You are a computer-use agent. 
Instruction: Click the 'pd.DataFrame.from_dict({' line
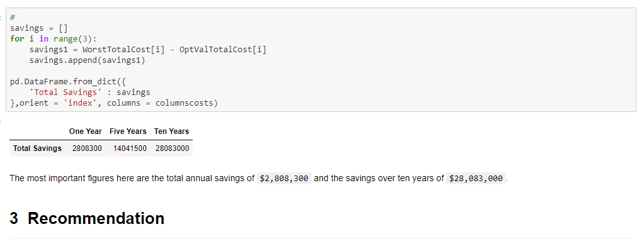[x=68, y=82]
